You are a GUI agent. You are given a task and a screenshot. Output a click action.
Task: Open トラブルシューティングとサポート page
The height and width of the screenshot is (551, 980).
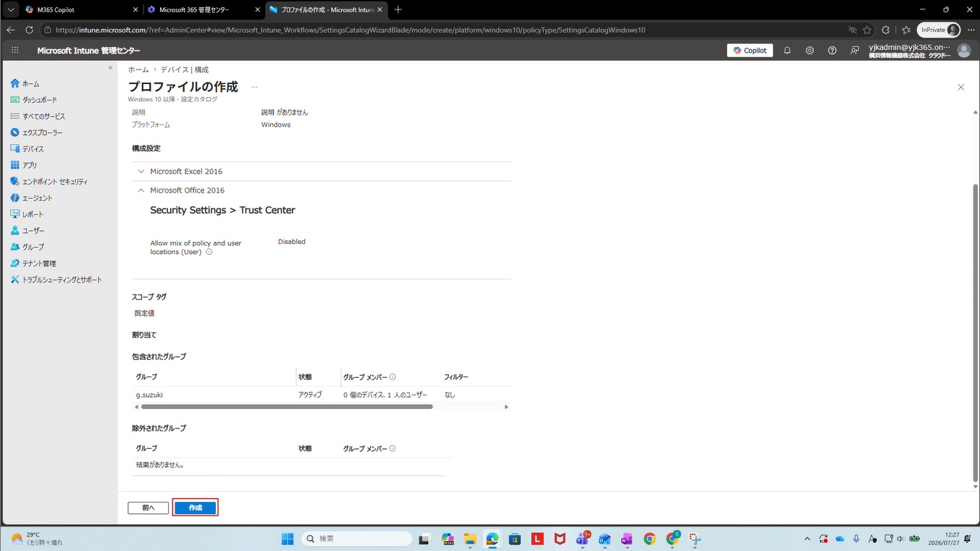[x=56, y=279]
